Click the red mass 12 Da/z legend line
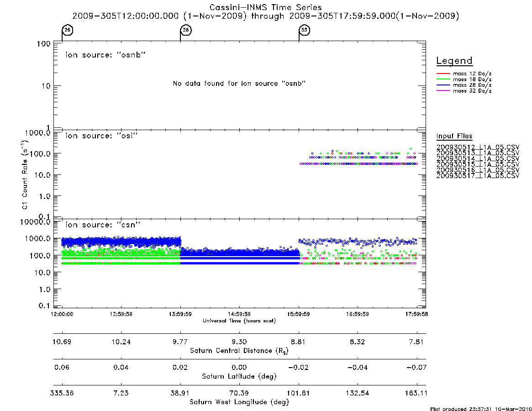This screenshot has width=532, height=411. (443, 74)
